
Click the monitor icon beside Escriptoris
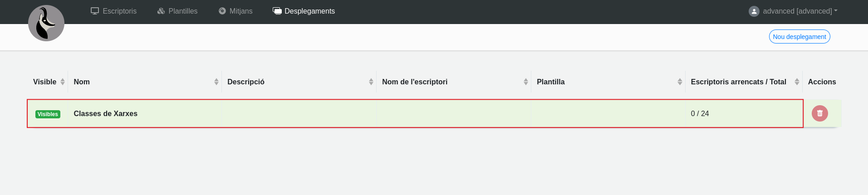pyautogui.click(x=95, y=11)
